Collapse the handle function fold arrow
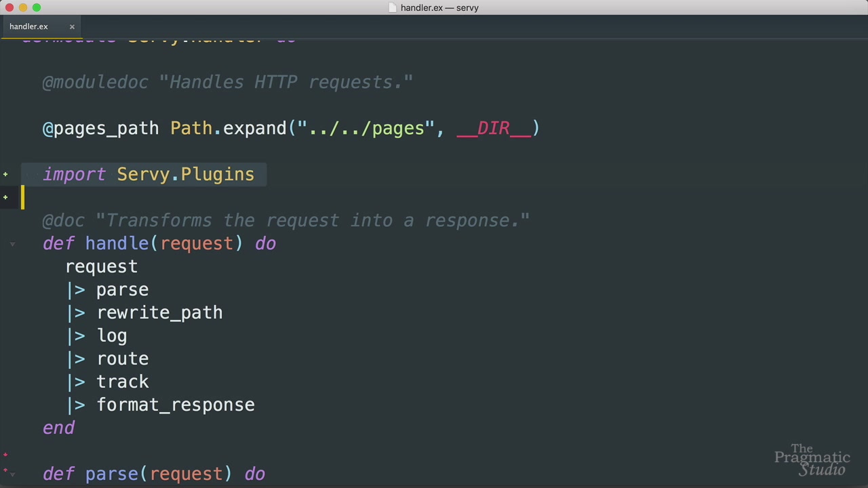Viewport: 868px width, 488px height. tap(12, 244)
